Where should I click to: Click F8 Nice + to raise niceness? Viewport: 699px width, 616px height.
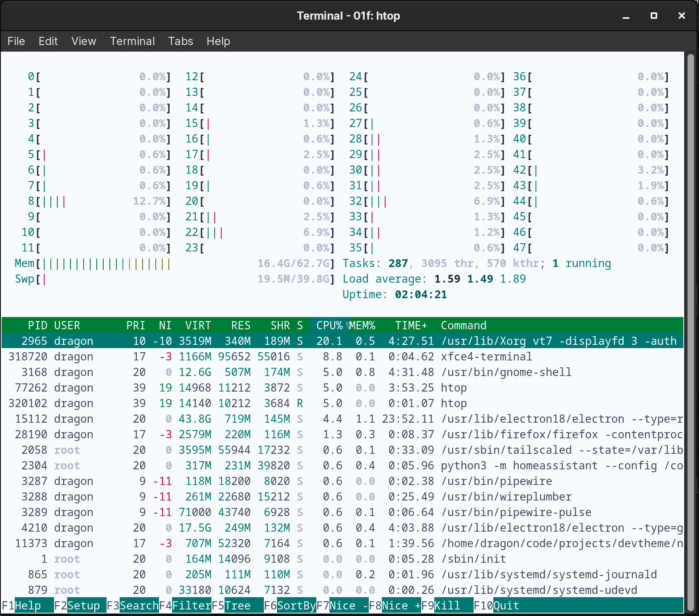tap(395, 605)
